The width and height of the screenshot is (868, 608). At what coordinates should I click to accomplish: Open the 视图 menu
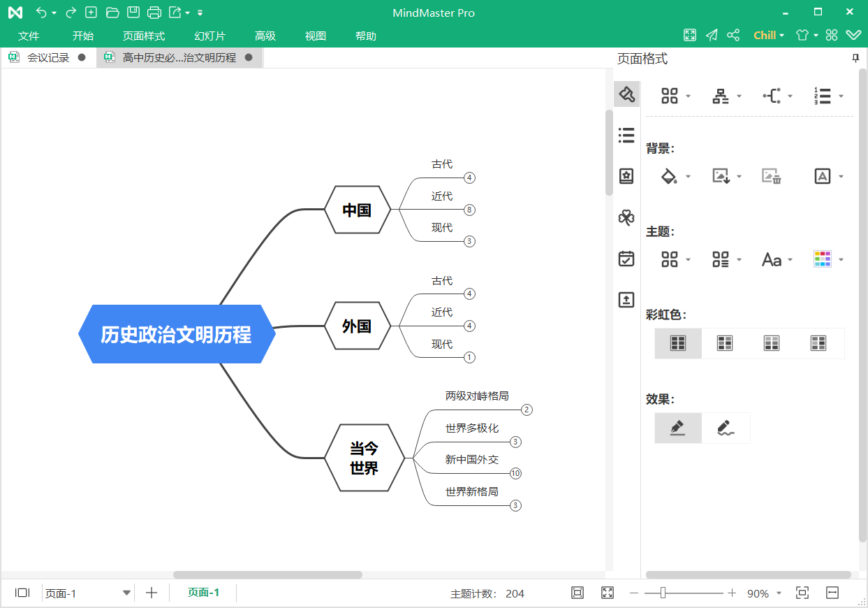[x=316, y=36]
